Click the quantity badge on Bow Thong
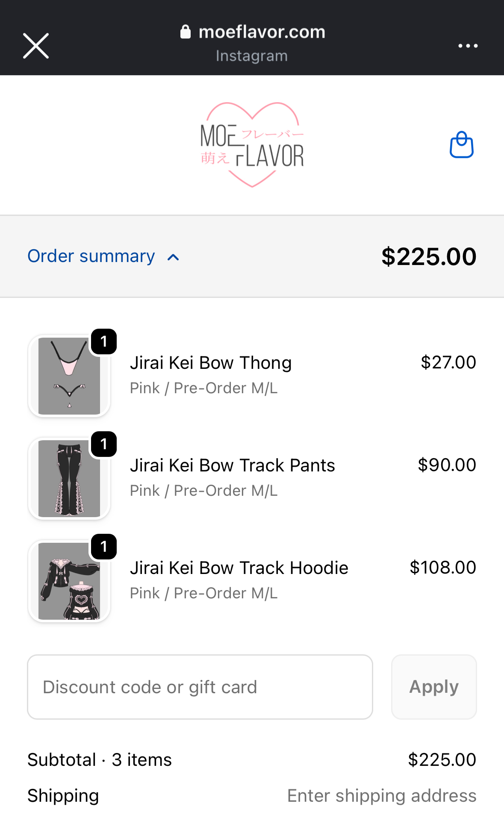 tap(104, 341)
